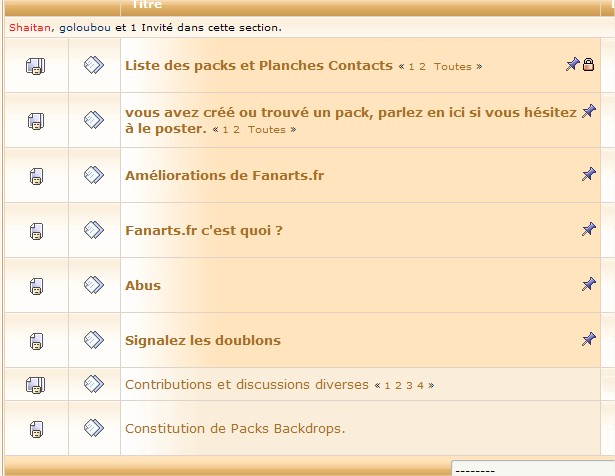Click the folder icon beside Fanarts.fr c'est quoi
The image size is (615, 476).
click(36, 231)
